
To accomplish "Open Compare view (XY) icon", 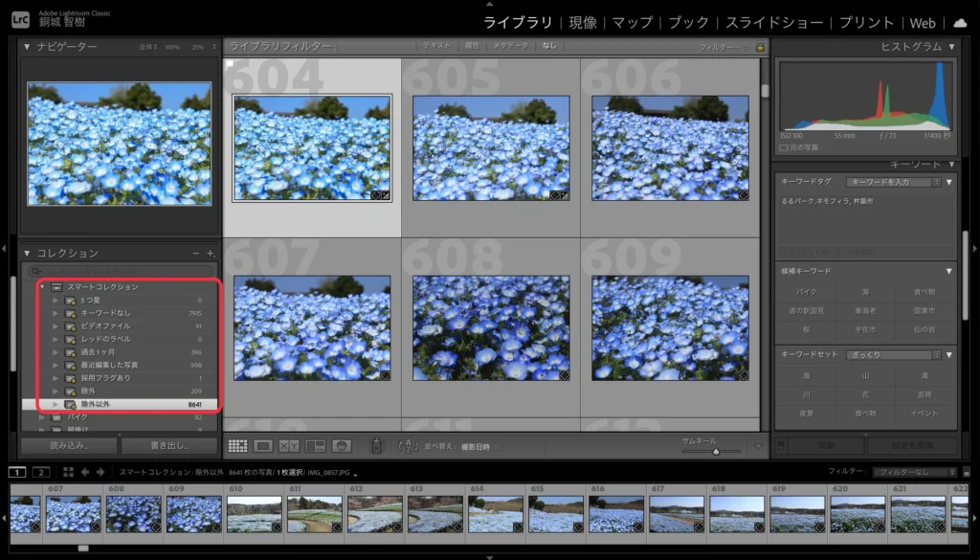I will coord(290,445).
